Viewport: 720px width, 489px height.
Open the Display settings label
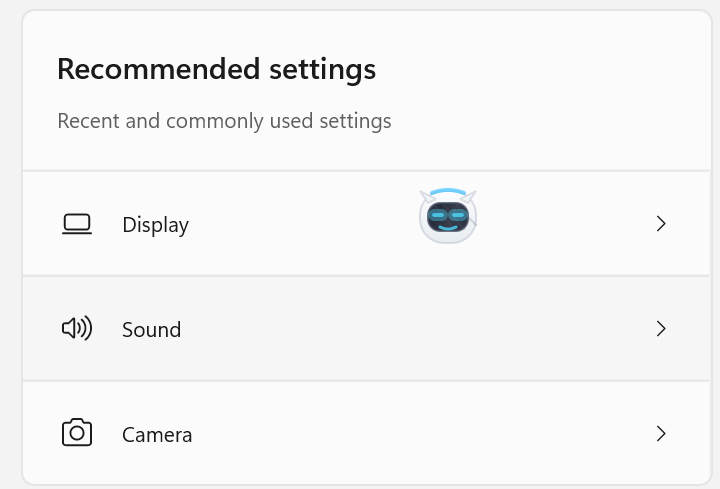coord(155,225)
